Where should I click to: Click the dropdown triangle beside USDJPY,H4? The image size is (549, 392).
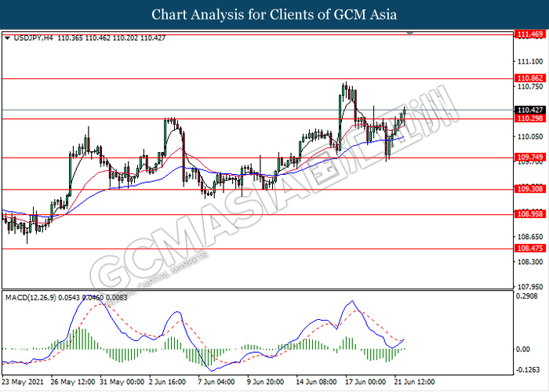click(7, 38)
